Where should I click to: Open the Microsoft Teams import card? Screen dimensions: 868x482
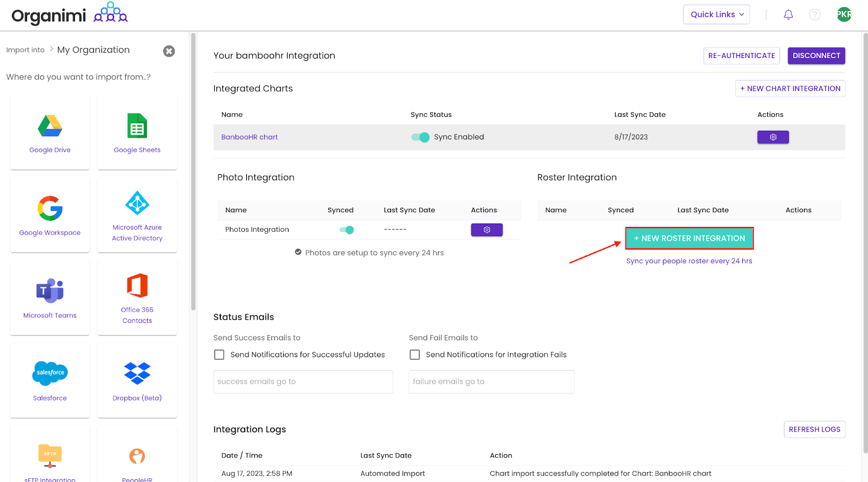click(50, 297)
